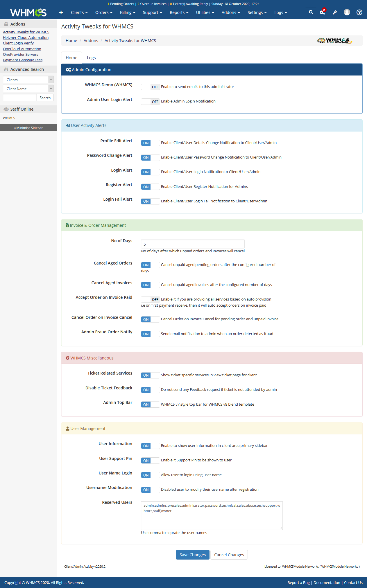367x588 pixels.
Task: Open the Reports dropdown menu
Action: 179,12
